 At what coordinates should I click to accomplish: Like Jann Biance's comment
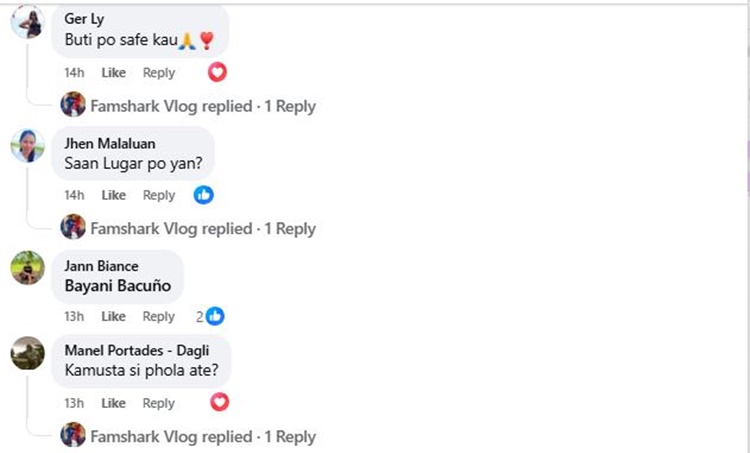114,317
